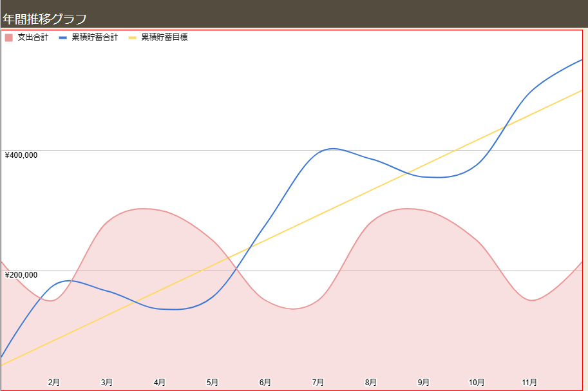The image size is (588, 391).
Task: Click the 5月 axis label
Action: pos(213,383)
